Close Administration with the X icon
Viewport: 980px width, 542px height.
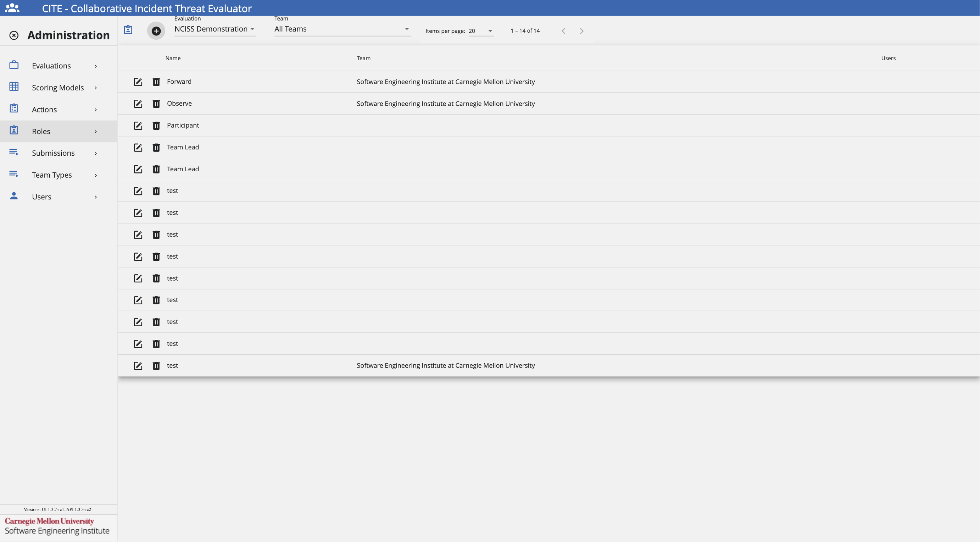[x=14, y=35]
